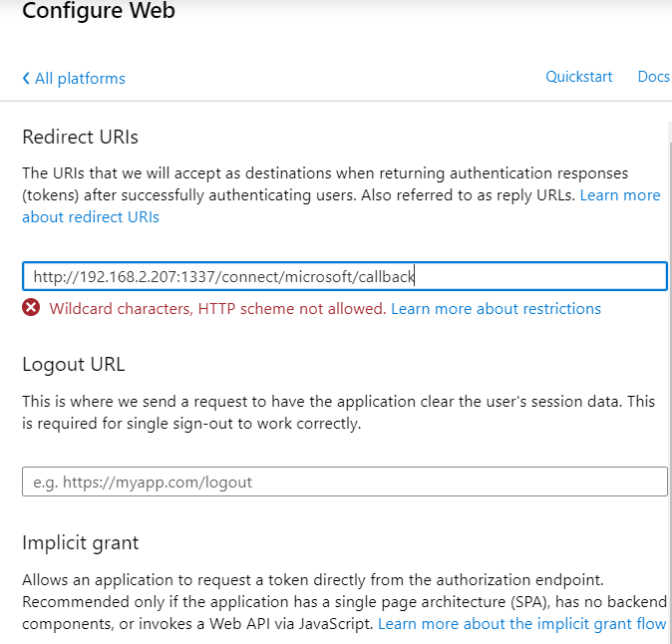Viewport: 672px width, 644px height.
Task: Go back to All platforms
Action: pos(79,79)
